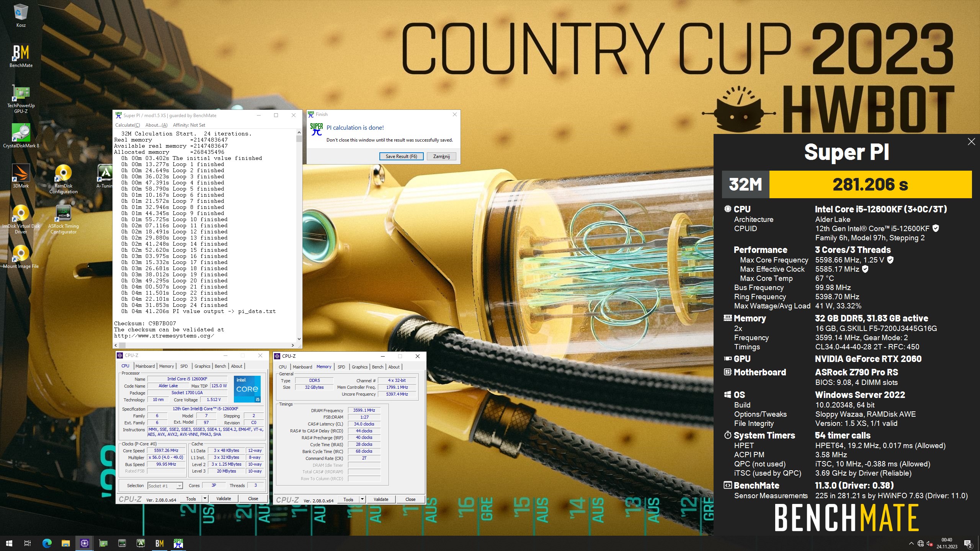Select the BenchMate BM taskbar icon
Viewport: 980px width, 551px height.
tap(160, 543)
